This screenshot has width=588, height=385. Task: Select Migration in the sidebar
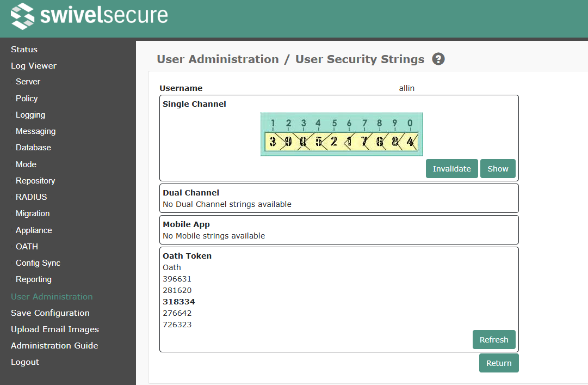(x=33, y=213)
